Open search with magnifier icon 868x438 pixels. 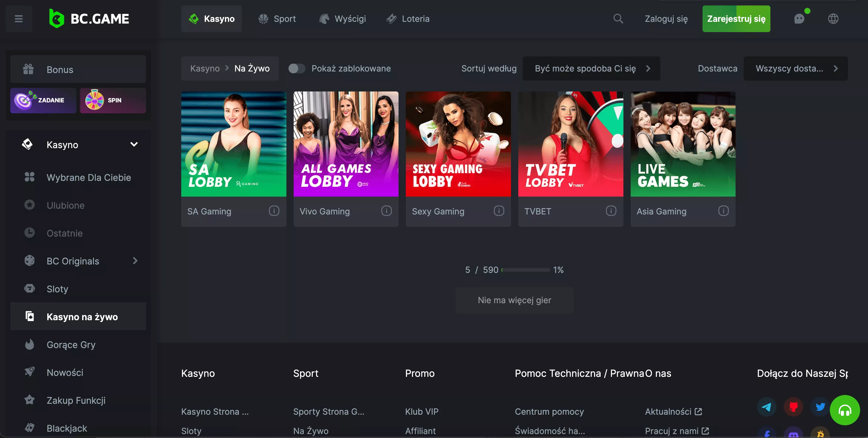(x=618, y=18)
